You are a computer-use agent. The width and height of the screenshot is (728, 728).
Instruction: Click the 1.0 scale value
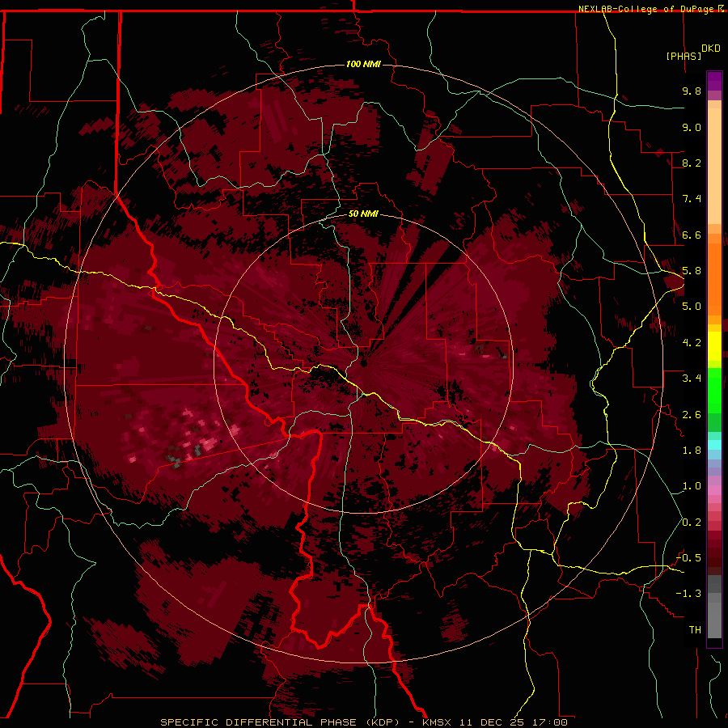(x=692, y=486)
